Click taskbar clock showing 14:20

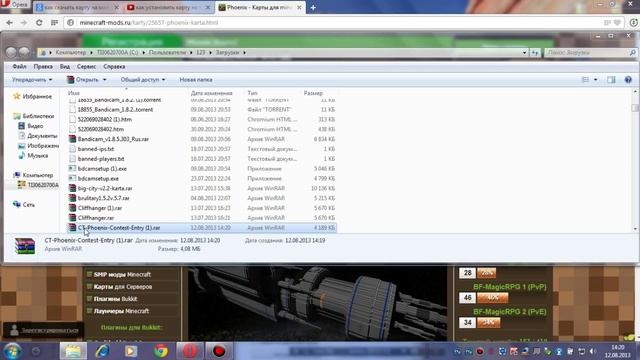click(618, 351)
